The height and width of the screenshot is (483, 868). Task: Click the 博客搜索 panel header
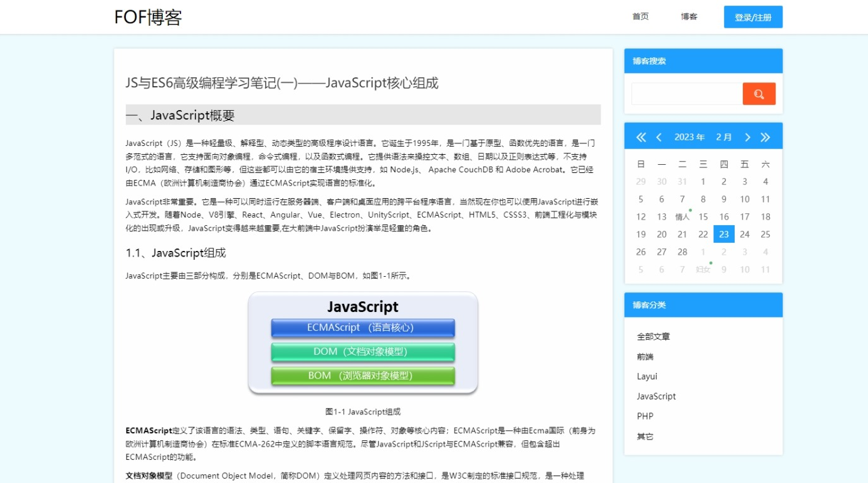(703, 61)
